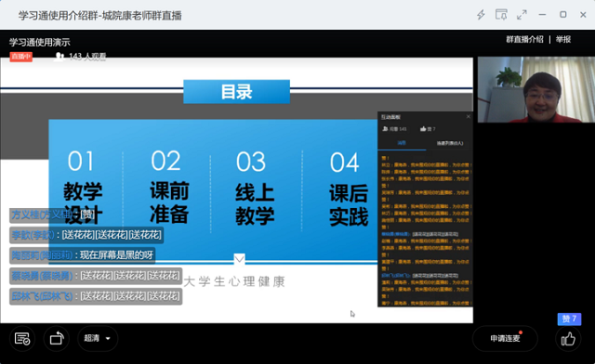The image size is (595, 364).
Task: Click the mini window icon in the title bar
Action: click(x=501, y=15)
